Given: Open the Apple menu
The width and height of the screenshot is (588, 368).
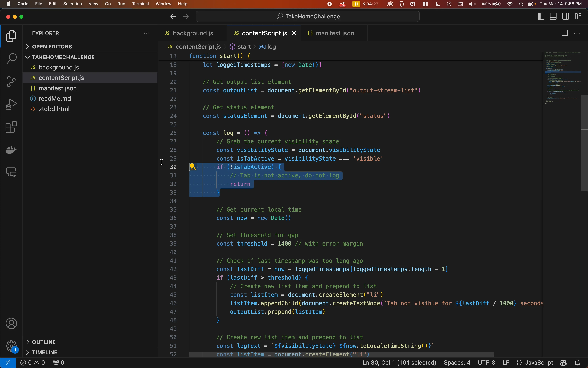Looking at the screenshot, I should 9,4.
